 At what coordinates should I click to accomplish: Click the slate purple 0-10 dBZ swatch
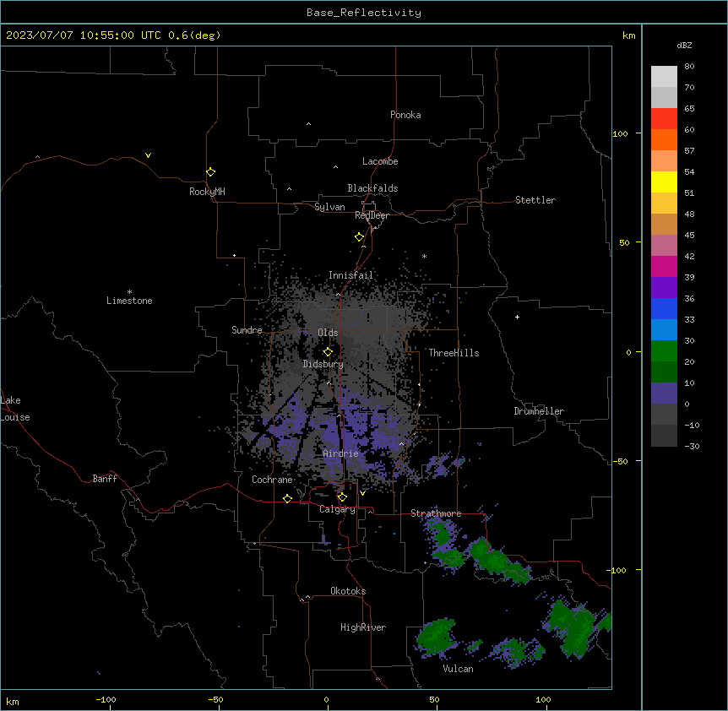[664, 393]
